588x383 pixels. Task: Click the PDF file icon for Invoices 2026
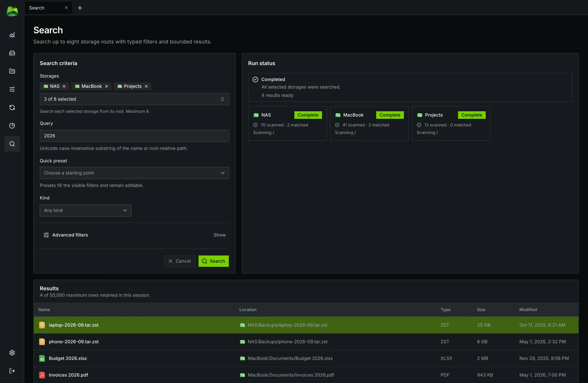click(x=42, y=375)
